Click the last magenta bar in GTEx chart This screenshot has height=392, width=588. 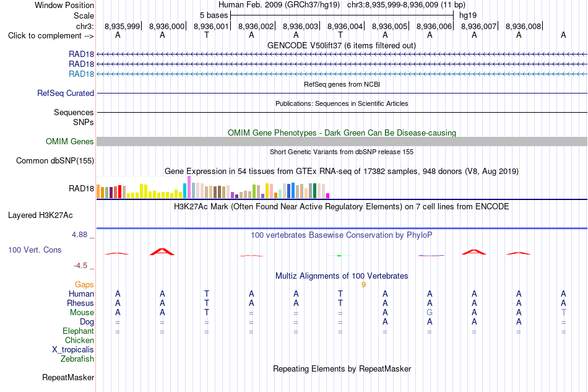click(x=328, y=196)
